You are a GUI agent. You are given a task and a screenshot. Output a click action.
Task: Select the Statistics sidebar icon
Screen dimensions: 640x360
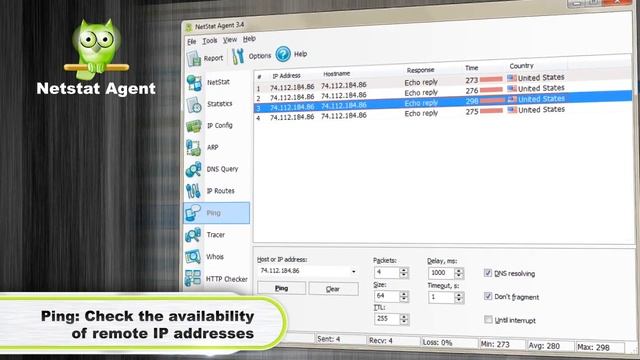click(194, 105)
